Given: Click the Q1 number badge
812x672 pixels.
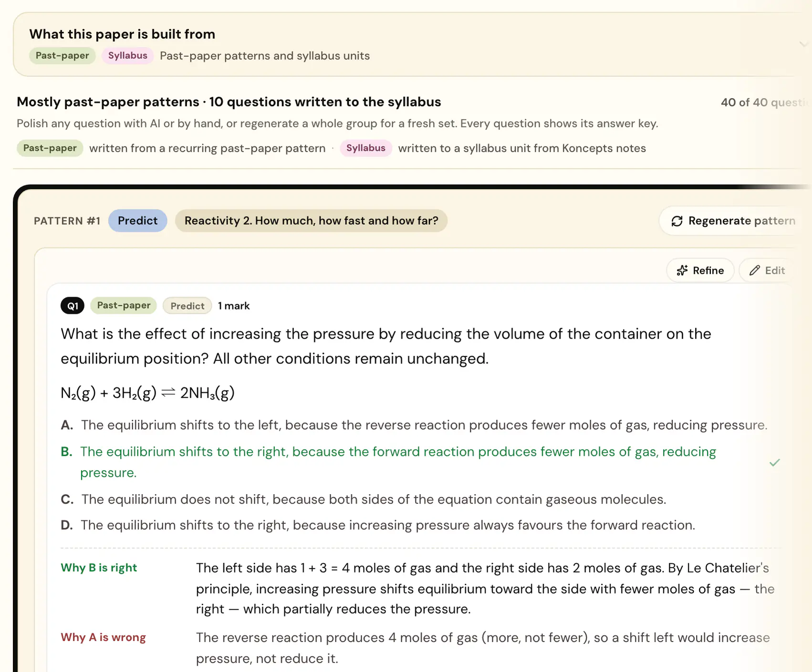Looking at the screenshot, I should coord(73,306).
